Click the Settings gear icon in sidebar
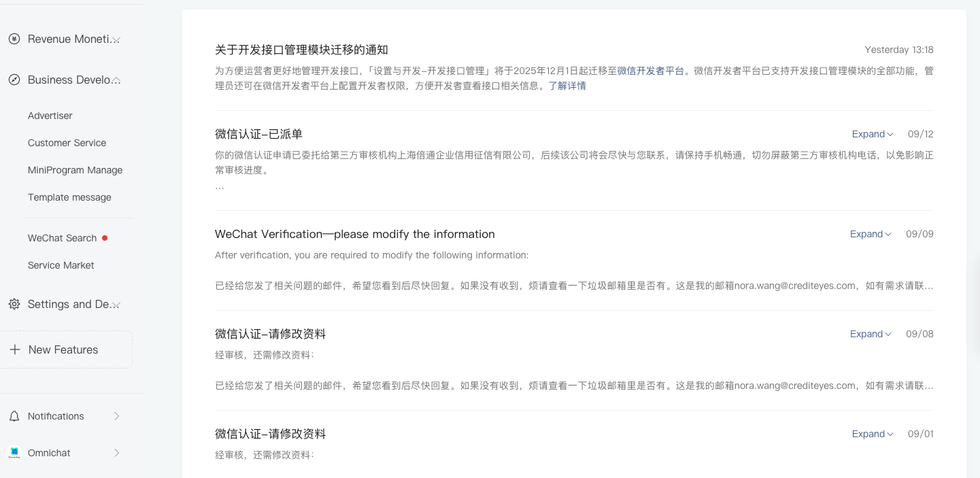The width and height of the screenshot is (980, 478). [x=14, y=305]
